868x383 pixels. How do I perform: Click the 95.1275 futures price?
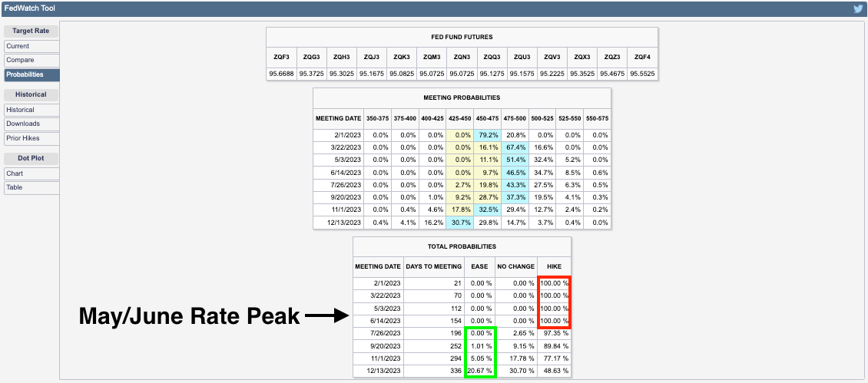492,74
